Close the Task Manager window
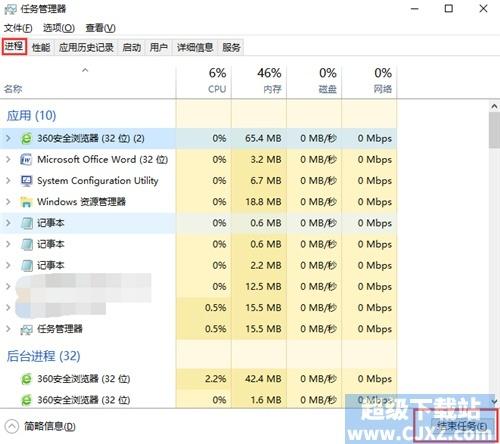Image resolution: width=500 pixels, height=444 pixels. [x=484, y=9]
